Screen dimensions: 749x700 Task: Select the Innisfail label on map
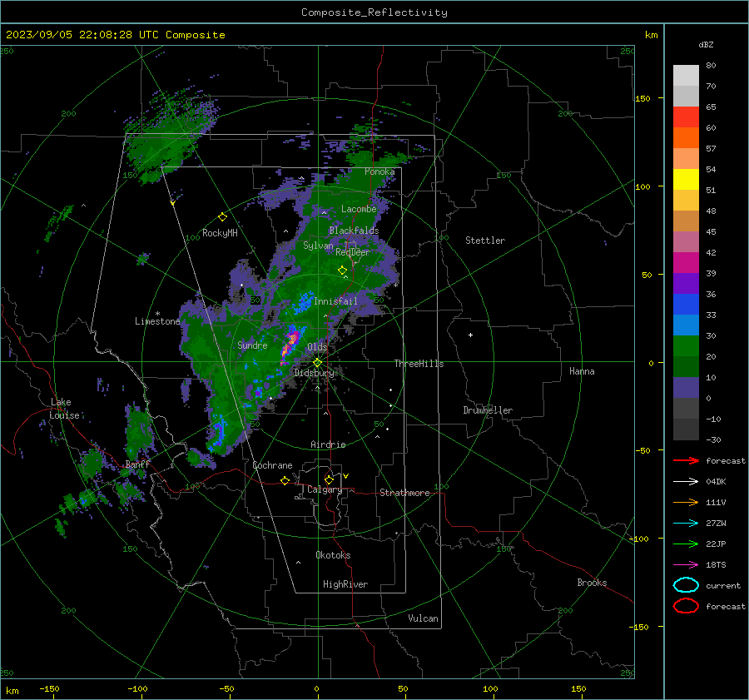335,301
